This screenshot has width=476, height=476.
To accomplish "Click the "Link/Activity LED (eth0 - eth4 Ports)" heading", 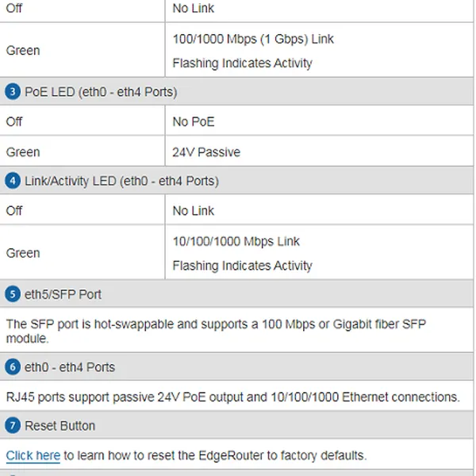I will pos(121,181).
